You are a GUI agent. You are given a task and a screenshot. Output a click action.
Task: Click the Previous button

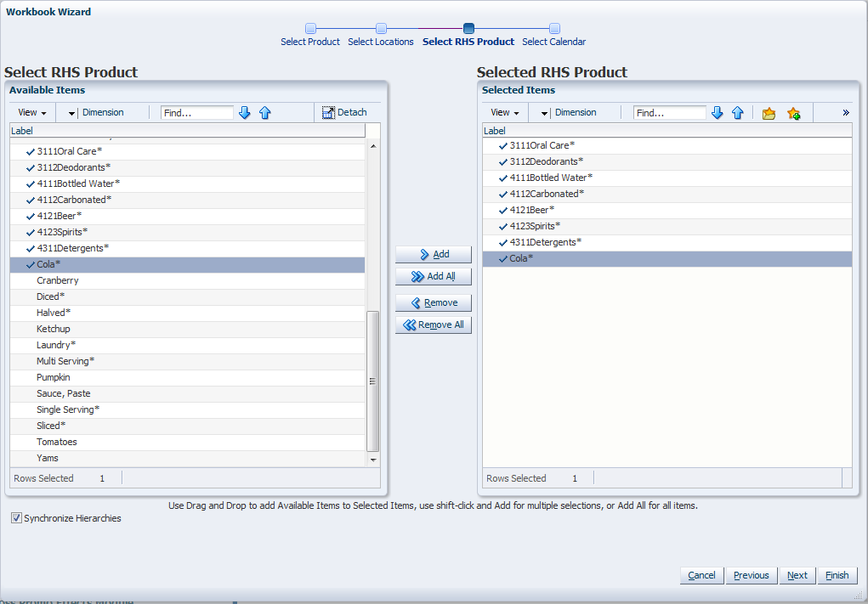(752, 575)
